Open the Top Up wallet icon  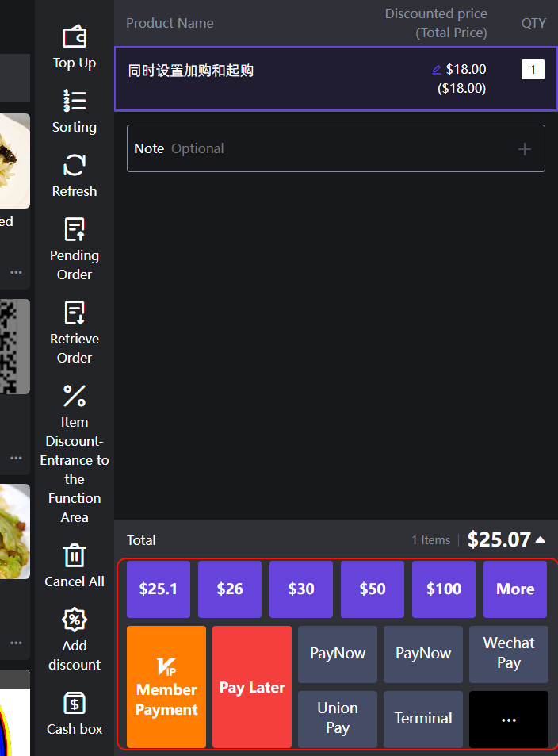click(75, 36)
